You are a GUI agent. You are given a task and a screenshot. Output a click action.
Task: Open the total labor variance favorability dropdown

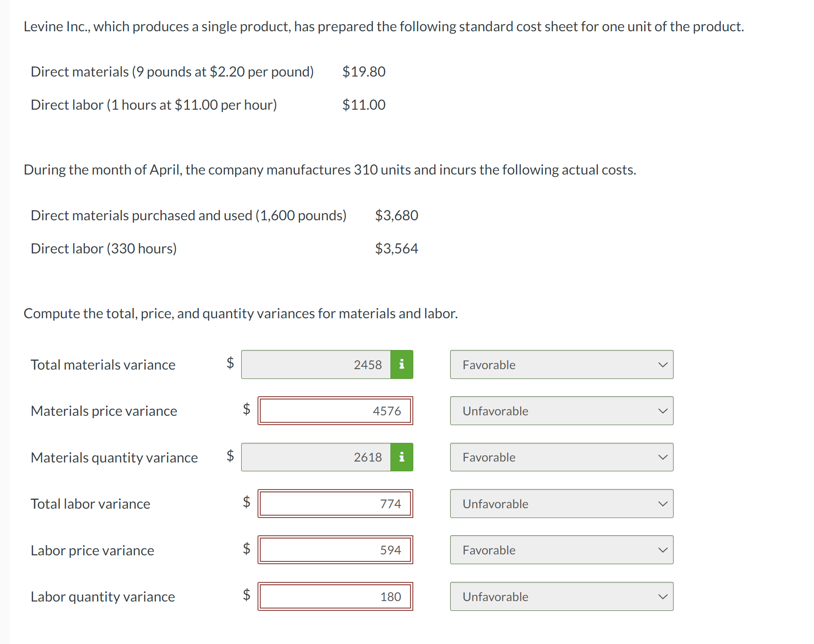point(561,504)
